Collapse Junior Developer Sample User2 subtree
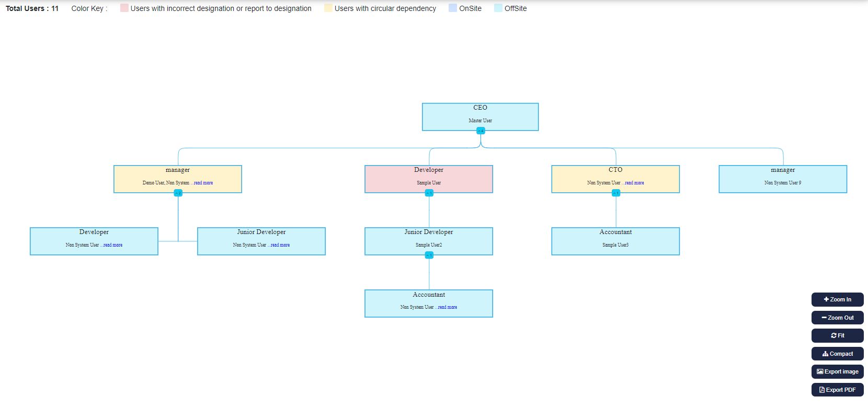 [429, 255]
